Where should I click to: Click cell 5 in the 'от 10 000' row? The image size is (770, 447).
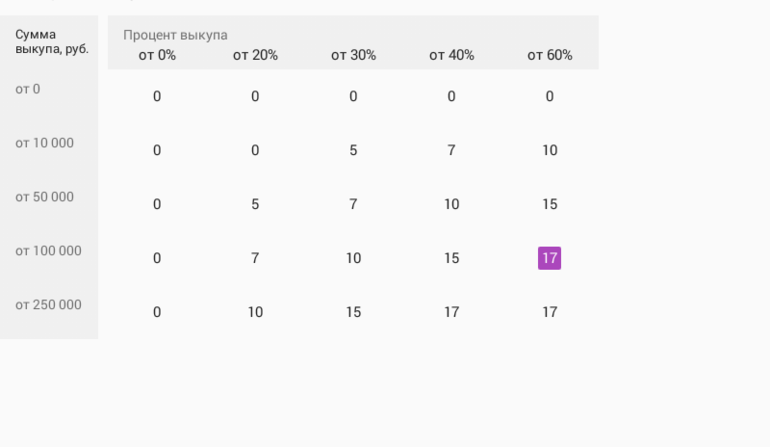pos(353,150)
